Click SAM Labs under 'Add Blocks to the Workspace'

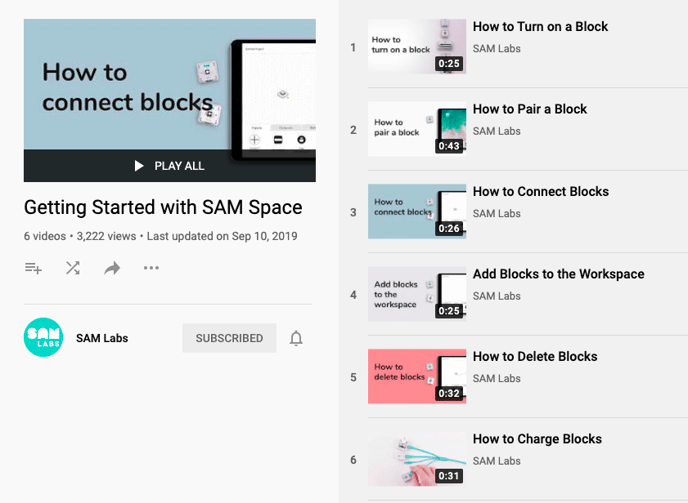[497, 296]
